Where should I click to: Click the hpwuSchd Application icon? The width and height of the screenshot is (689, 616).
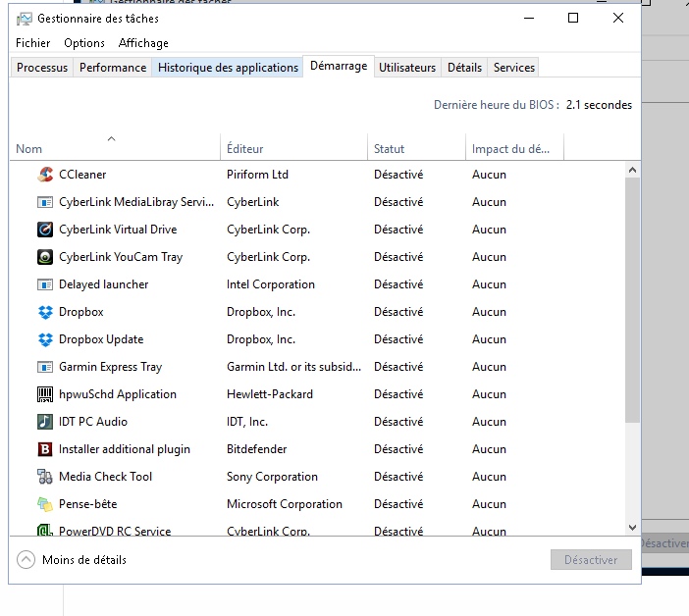(x=45, y=394)
